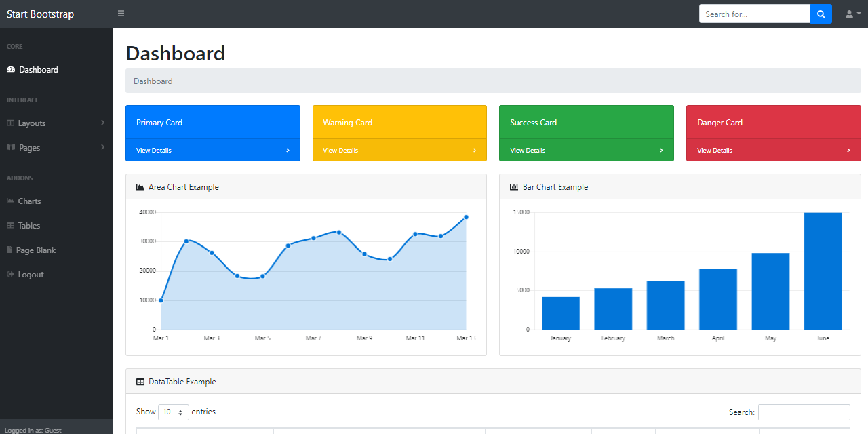Expand the Layouts menu chevron
The image size is (868, 434).
click(x=102, y=123)
